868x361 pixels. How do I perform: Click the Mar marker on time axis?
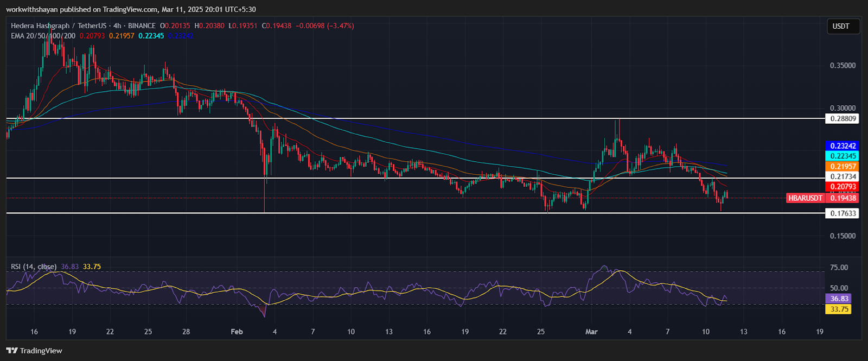click(x=591, y=332)
